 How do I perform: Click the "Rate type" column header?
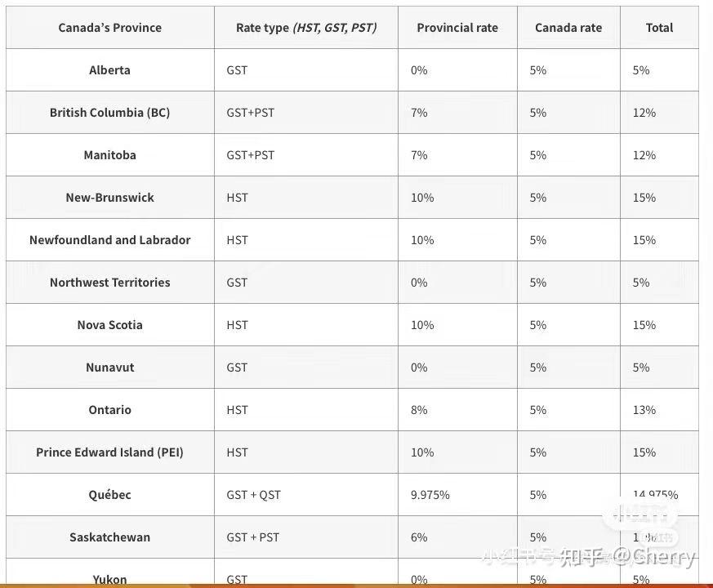click(305, 28)
